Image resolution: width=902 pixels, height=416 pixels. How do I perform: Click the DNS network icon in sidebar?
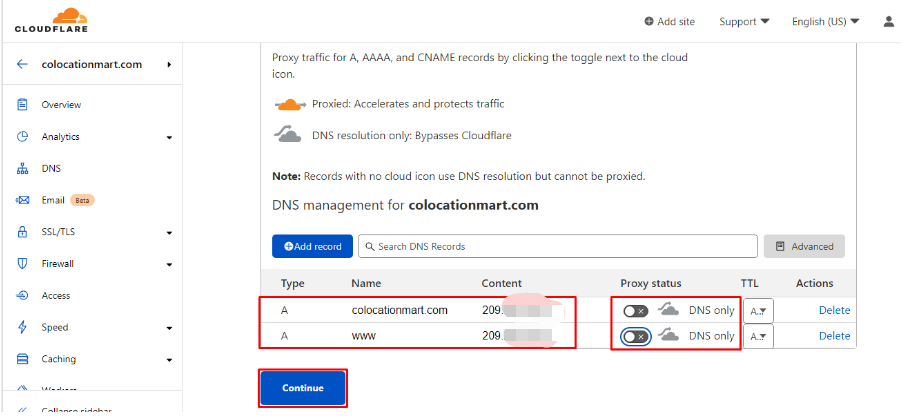(22, 169)
